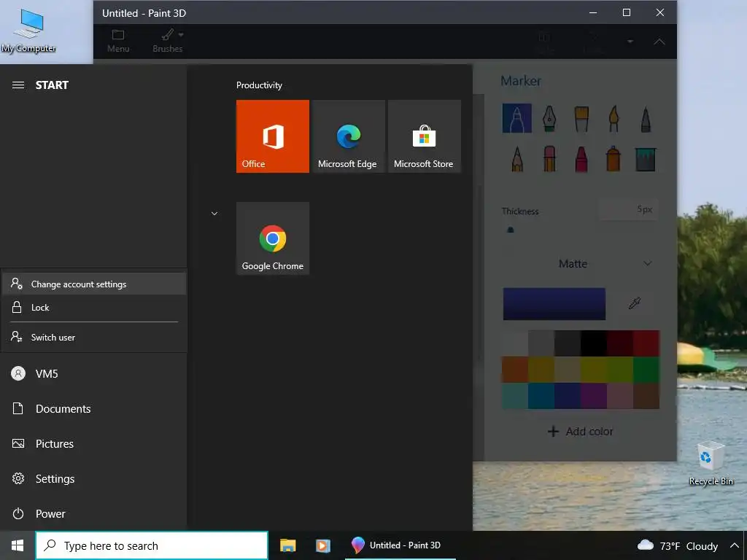Open File Explorer from taskbar
This screenshot has height=560, width=747.
click(287, 545)
